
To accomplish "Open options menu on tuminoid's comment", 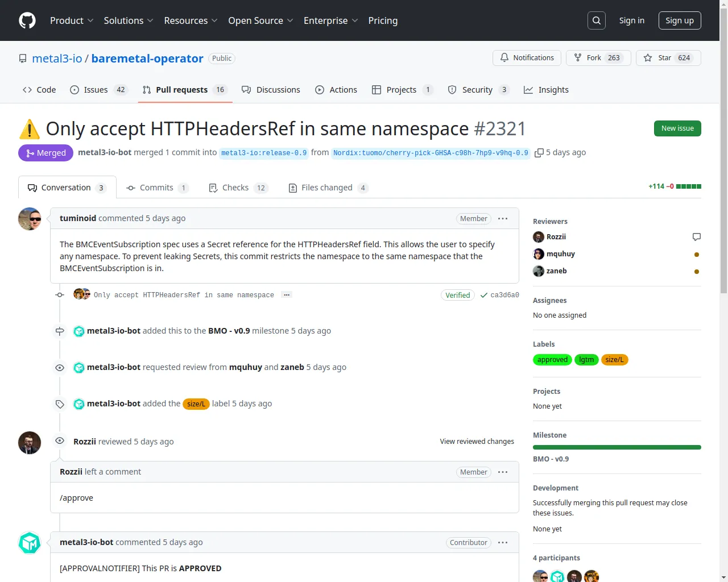I will click(503, 219).
